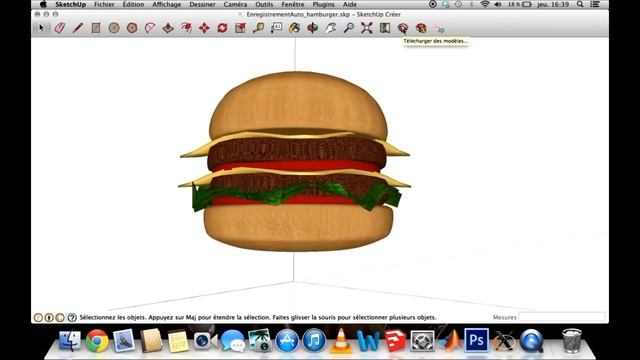Click the Télécharger des modèles toolbar icon
Screen dimensions: 640x360
click(403, 28)
